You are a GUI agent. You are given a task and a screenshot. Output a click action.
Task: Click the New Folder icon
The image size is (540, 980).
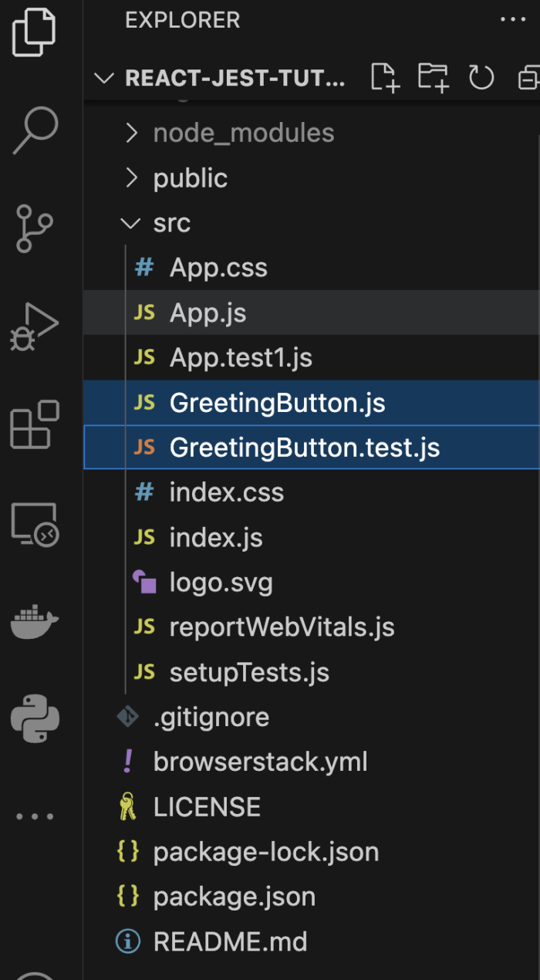coord(433,77)
